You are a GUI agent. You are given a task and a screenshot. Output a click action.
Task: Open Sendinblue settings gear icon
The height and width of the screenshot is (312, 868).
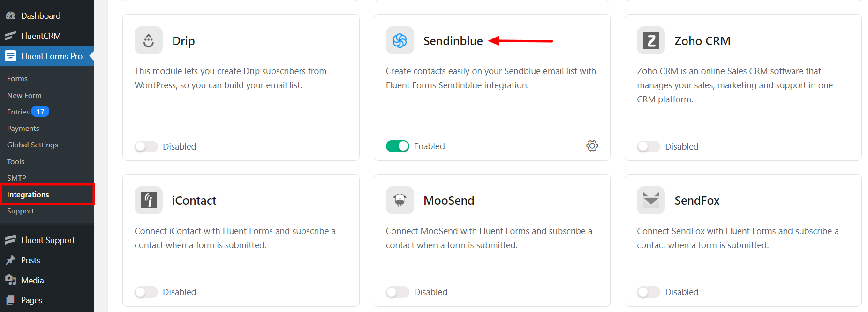click(592, 146)
